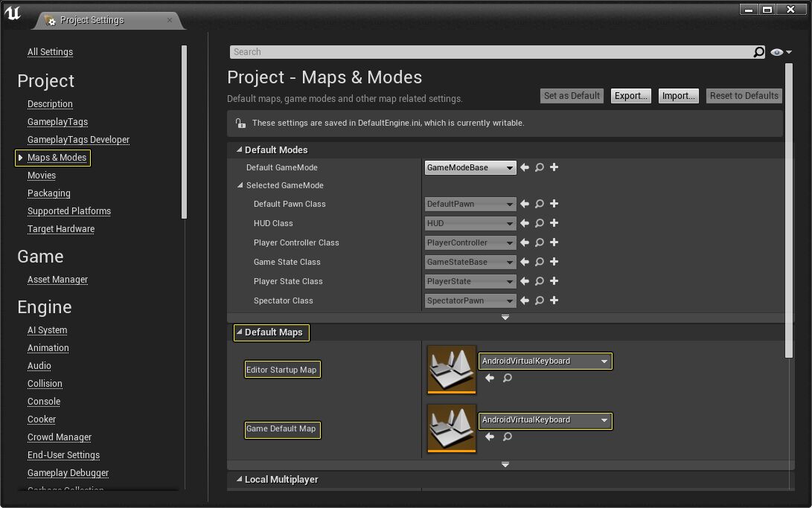Expand advanced options below Default Maps
812x508 pixels.
coord(505,465)
